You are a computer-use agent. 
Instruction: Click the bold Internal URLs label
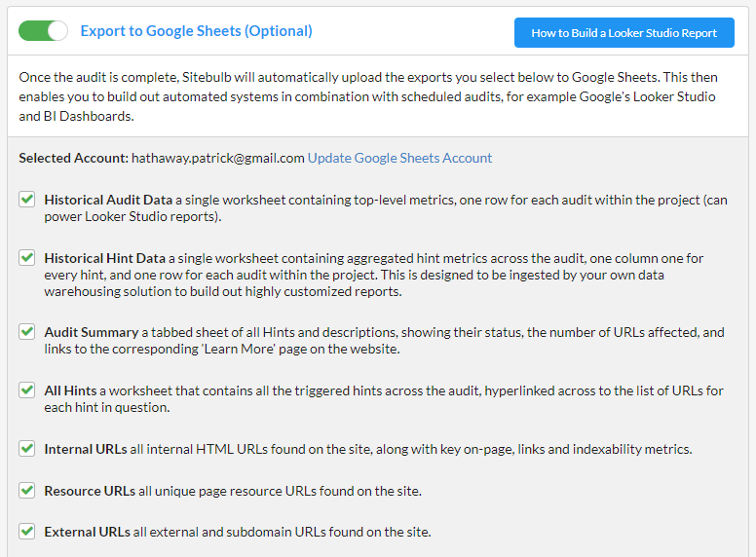click(x=85, y=449)
